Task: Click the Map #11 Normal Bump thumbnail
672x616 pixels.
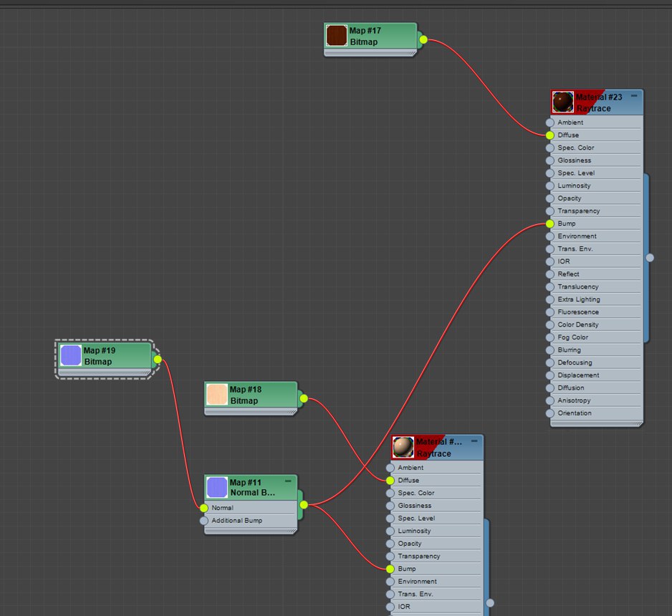Action: tap(217, 488)
